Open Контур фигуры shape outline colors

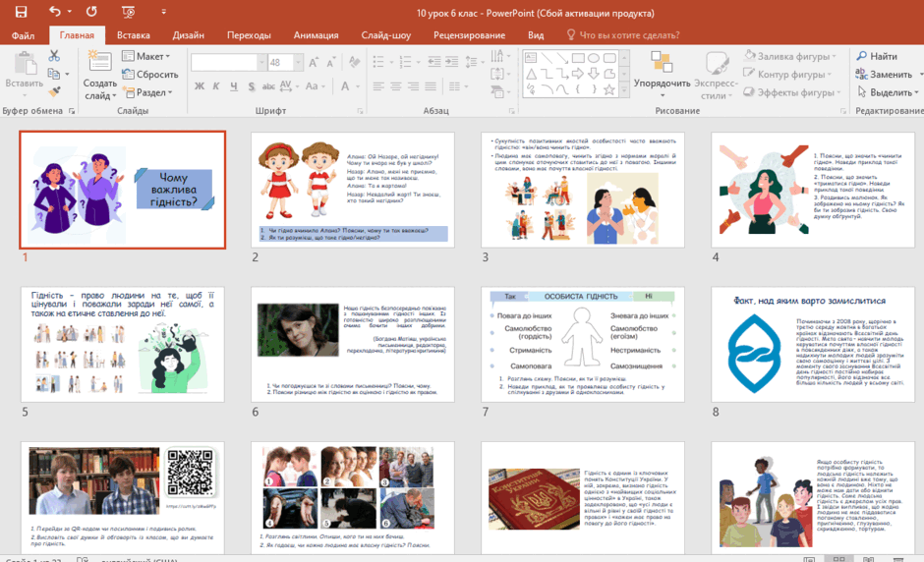tap(788, 75)
